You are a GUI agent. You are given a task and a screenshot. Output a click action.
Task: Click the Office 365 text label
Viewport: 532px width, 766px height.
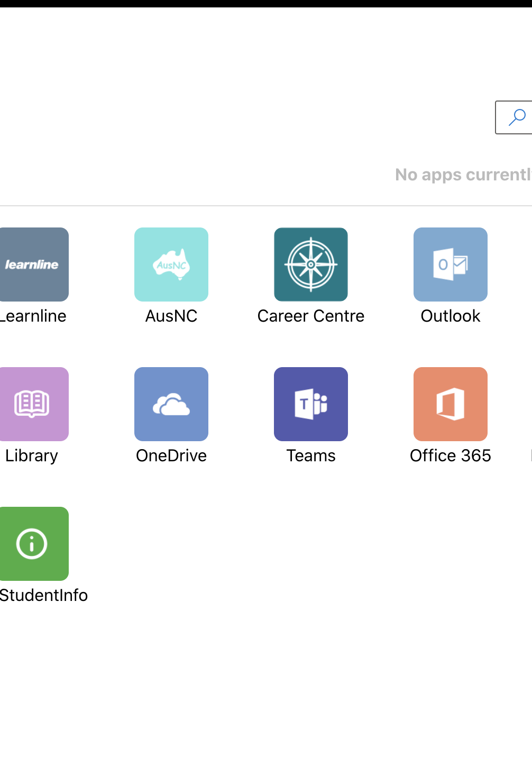451,455
